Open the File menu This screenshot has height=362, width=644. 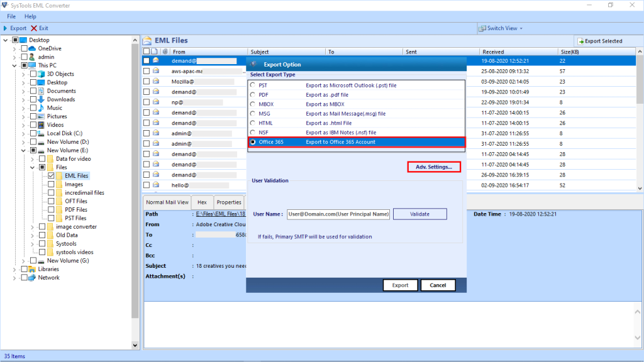click(x=11, y=16)
